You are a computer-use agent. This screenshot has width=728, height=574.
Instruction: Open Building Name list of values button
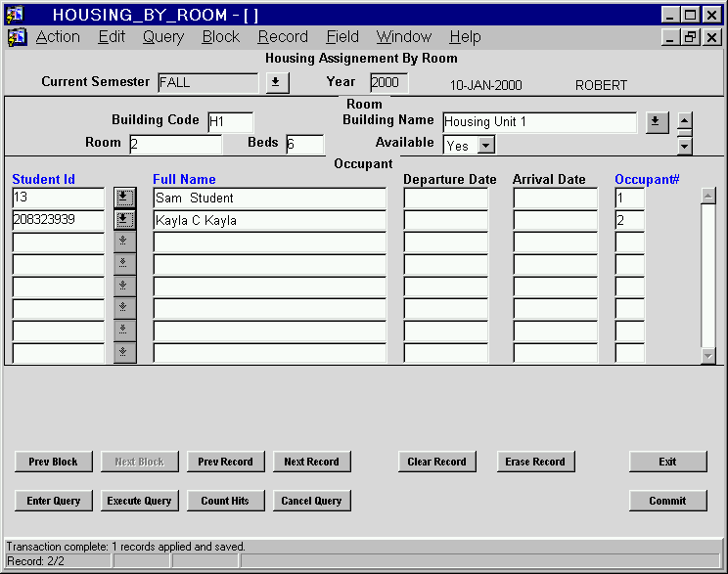coord(657,122)
